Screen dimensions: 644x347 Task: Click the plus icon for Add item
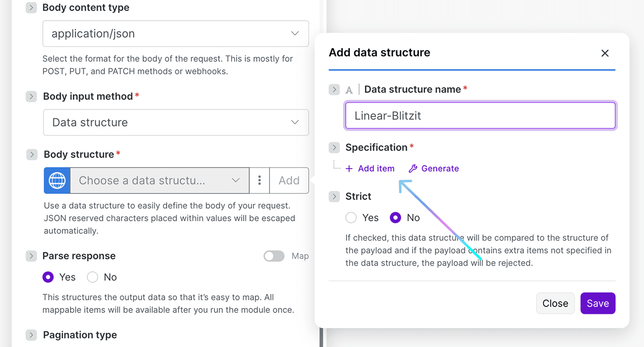(349, 169)
